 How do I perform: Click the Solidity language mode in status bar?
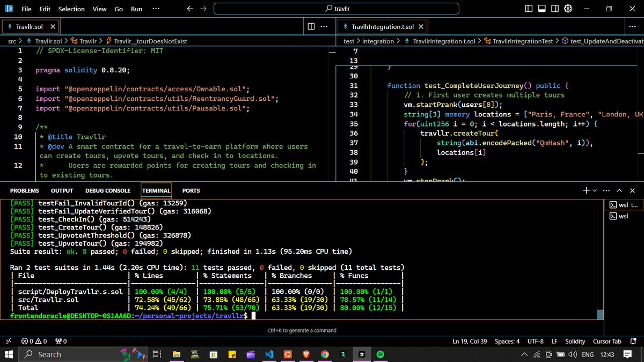click(575, 341)
